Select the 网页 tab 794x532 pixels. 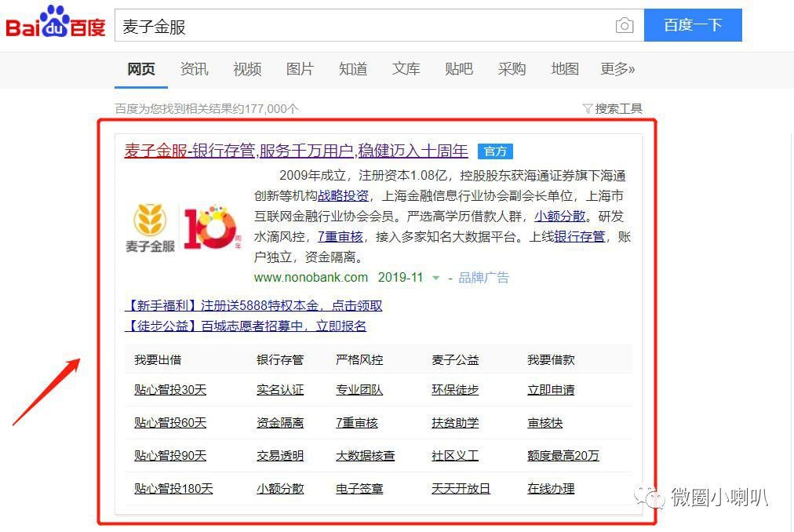(x=140, y=69)
